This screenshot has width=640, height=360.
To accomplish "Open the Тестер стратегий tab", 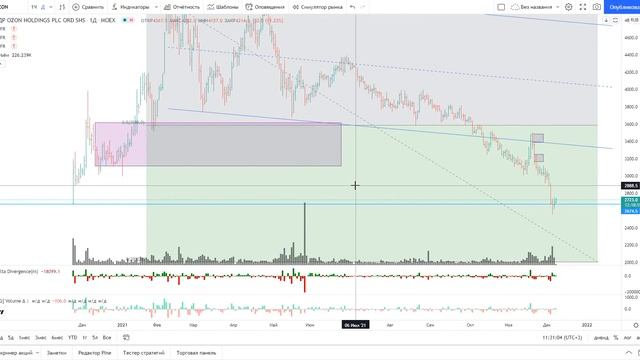I will (x=144, y=353).
